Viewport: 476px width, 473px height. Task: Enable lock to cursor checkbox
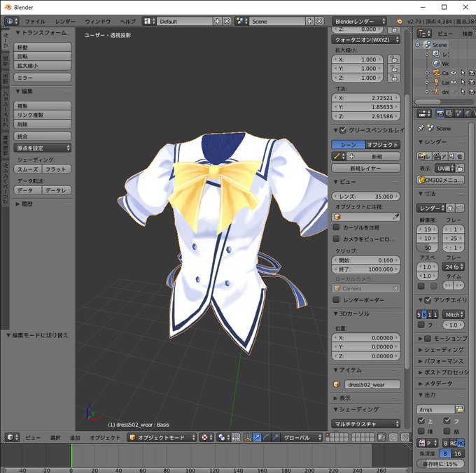tap(336, 227)
